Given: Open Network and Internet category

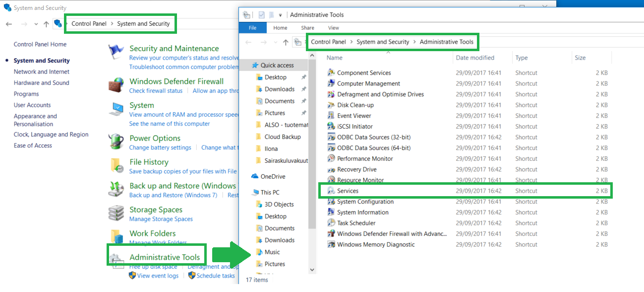Looking at the screenshot, I should pos(42,72).
